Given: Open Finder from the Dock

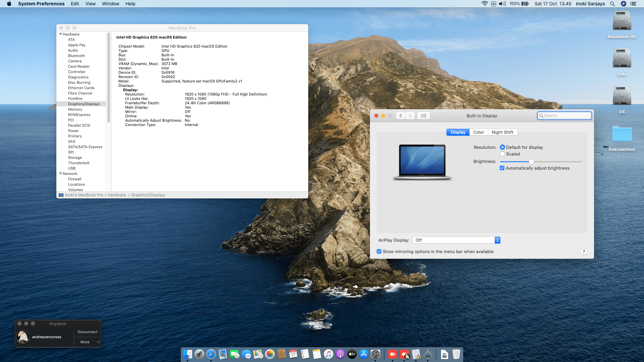Looking at the screenshot, I should tap(187, 354).
